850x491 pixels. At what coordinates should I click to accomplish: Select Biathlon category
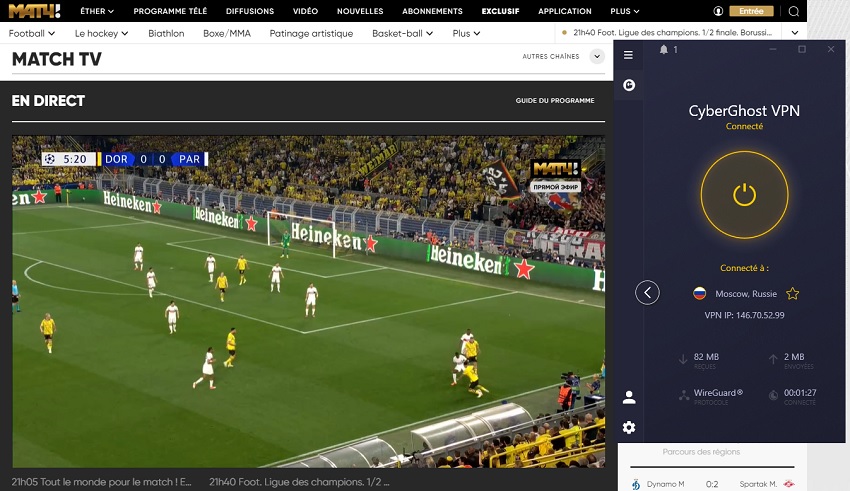(166, 33)
